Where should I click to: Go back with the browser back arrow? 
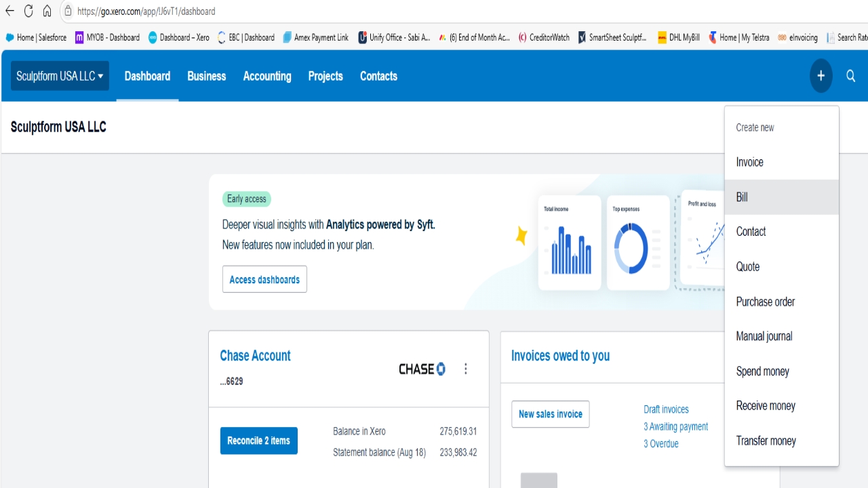[x=9, y=11]
